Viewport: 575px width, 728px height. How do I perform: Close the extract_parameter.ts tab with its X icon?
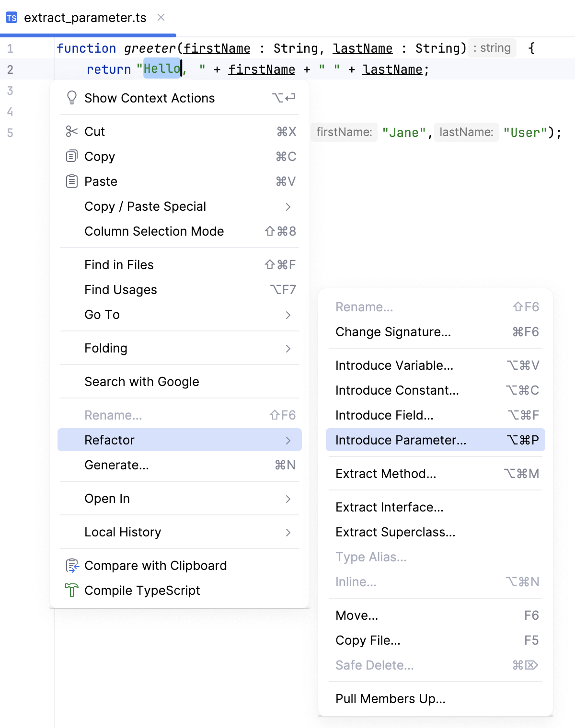161,17
